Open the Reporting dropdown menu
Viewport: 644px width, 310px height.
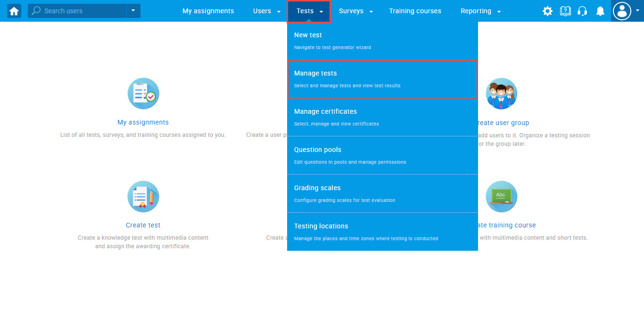(480, 11)
